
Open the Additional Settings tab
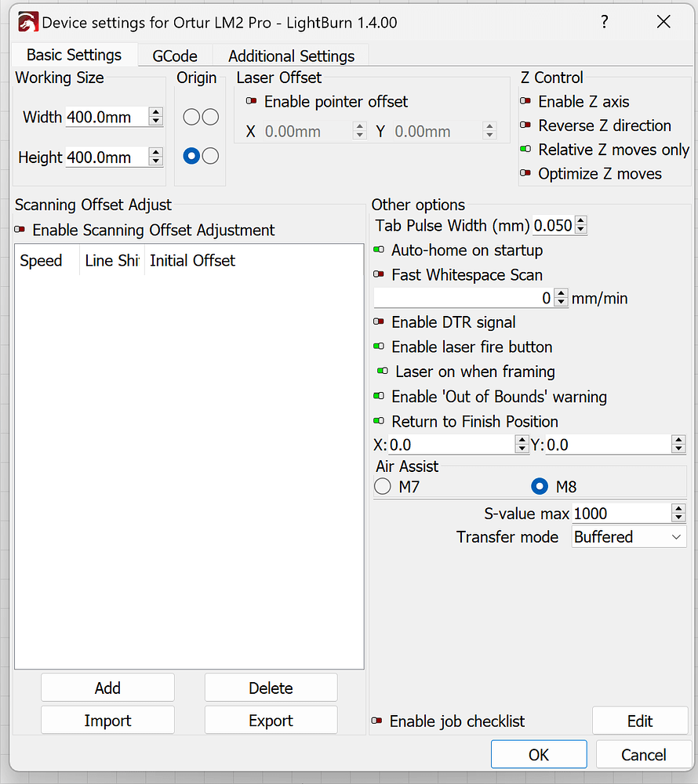point(291,55)
